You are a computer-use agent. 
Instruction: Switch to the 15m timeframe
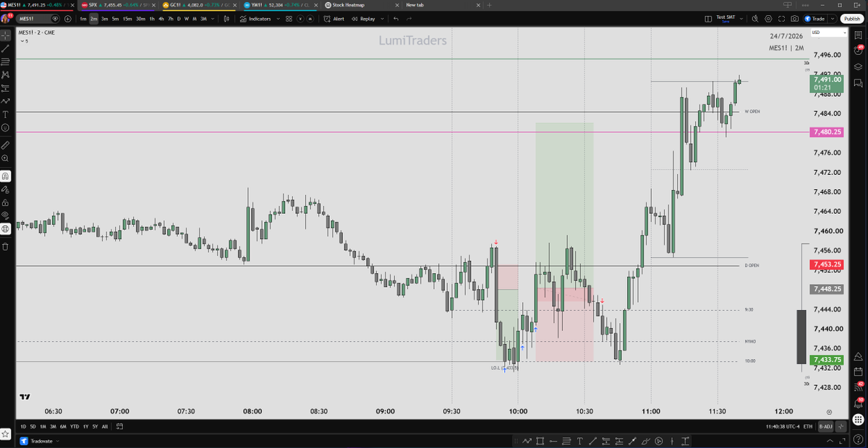tap(127, 19)
